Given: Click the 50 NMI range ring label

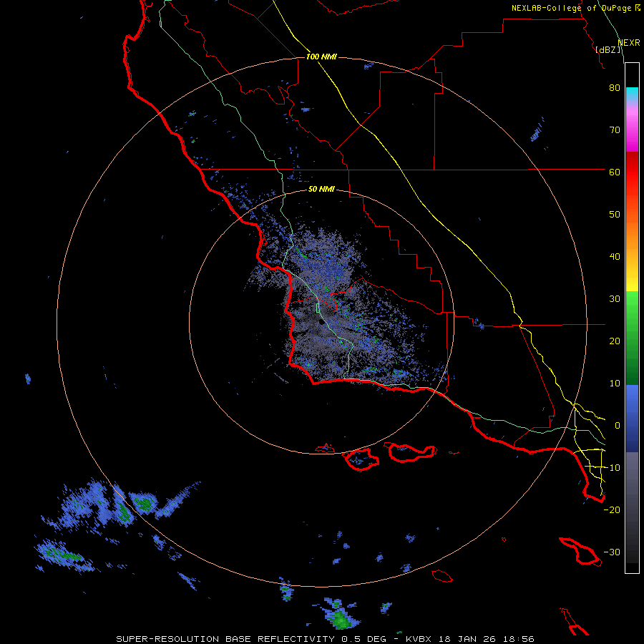Looking at the screenshot, I should coord(321,190).
